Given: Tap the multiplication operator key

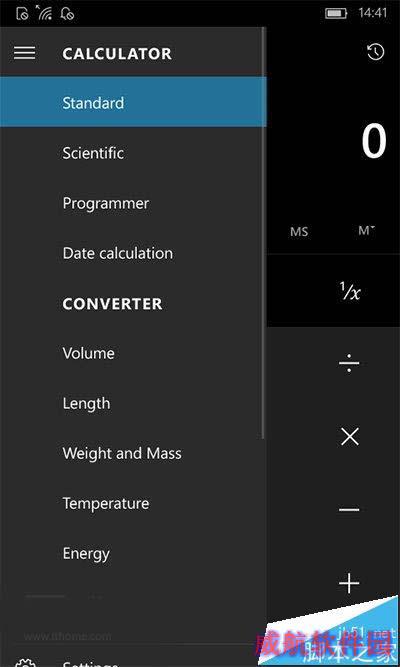Looking at the screenshot, I should tap(350, 437).
